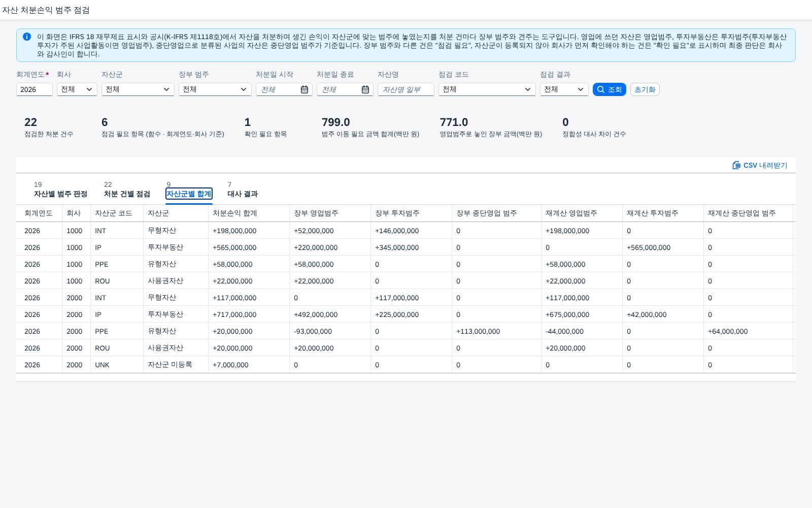
Task: Click the CSV 내려받기 link
Action: coord(760,165)
